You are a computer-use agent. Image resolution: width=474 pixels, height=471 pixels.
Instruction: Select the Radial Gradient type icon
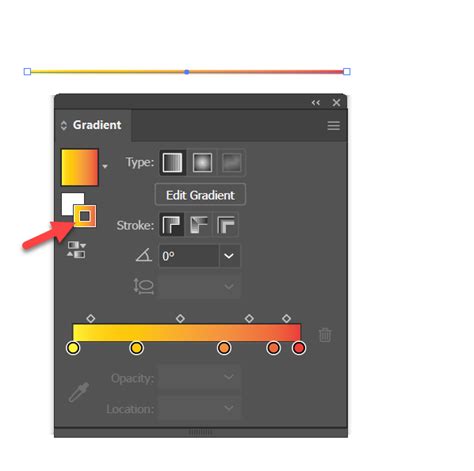[202, 163]
